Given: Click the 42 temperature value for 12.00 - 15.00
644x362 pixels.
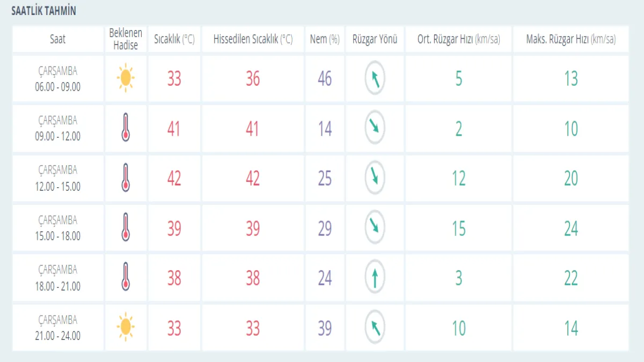Looking at the screenshot, I should 174,178.
